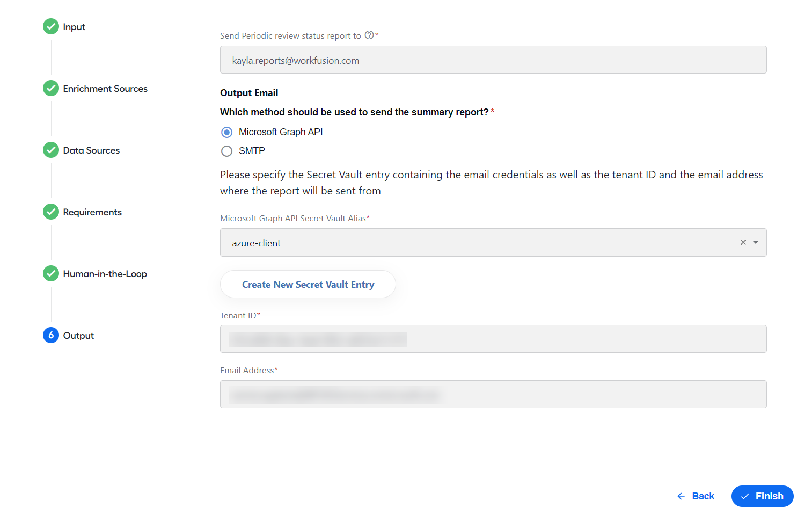The height and width of the screenshot is (515, 812).
Task: Choose the SMTP radio button
Action: [x=227, y=151]
